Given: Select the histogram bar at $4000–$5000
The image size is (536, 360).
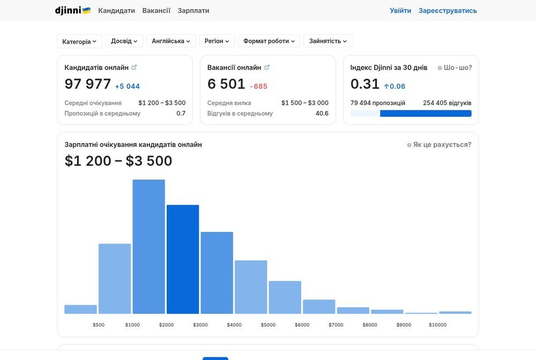Looking at the screenshot, I should point(251,287).
